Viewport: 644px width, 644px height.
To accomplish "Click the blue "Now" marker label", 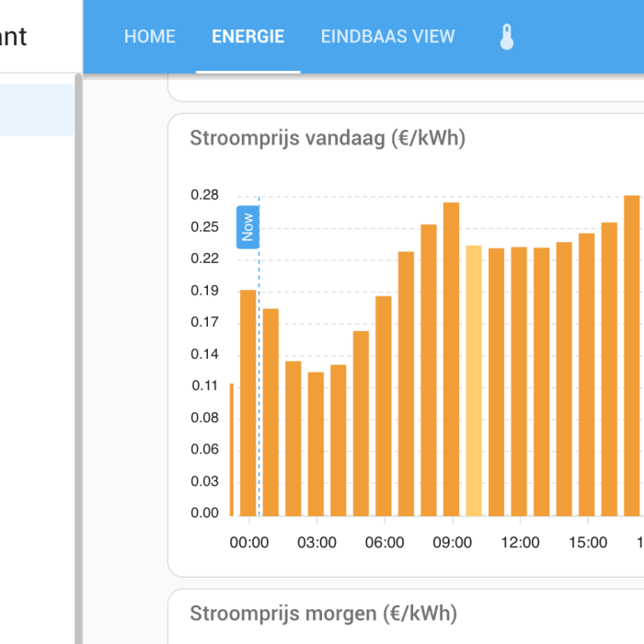I will coord(247,227).
